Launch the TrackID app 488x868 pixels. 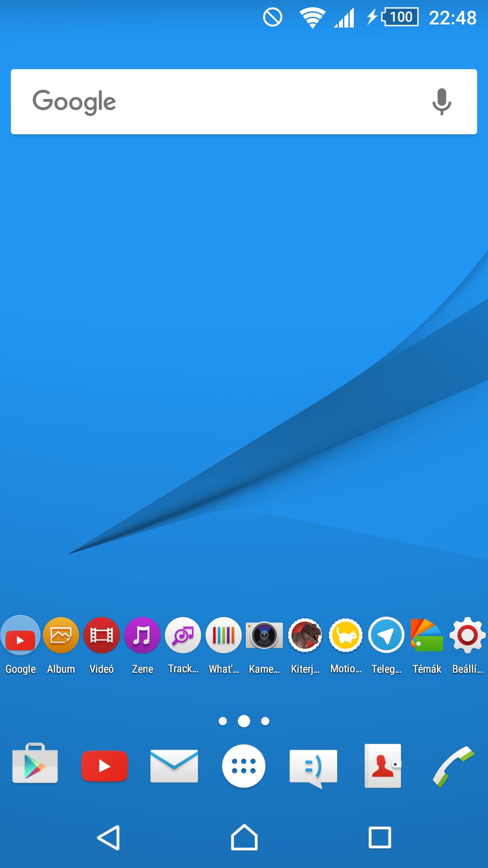[x=183, y=636]
